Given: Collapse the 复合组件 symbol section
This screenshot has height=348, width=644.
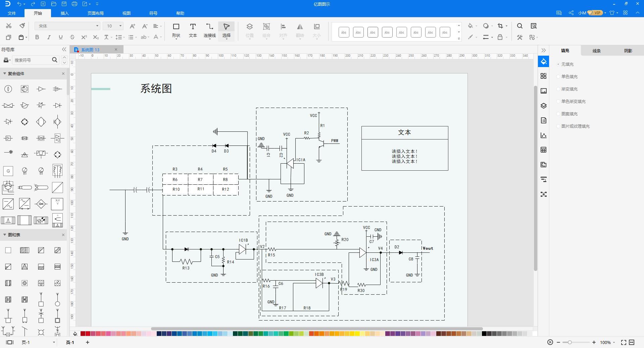Looking at the screenshot, I should click(x=4, y=73).
